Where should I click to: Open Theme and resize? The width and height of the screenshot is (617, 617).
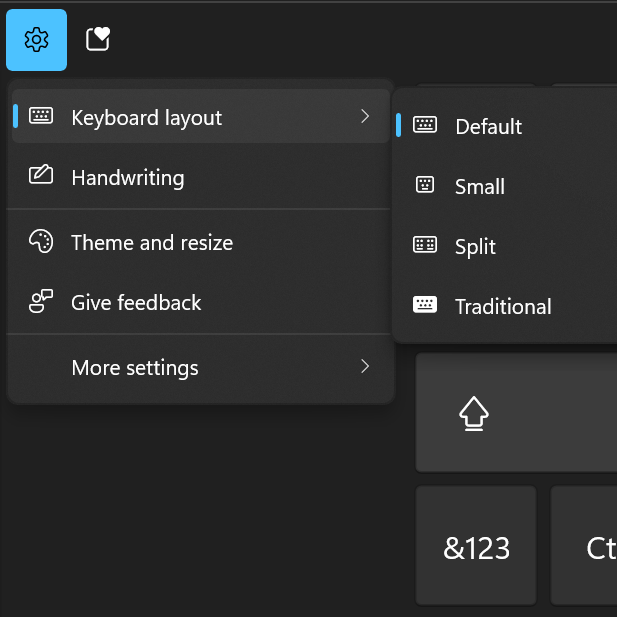tap(201, 242)
